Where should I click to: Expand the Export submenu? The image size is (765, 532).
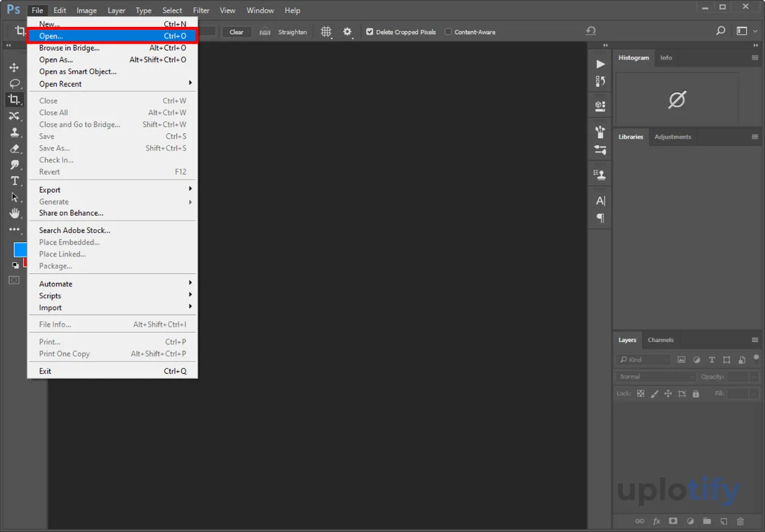click(112, 189)
